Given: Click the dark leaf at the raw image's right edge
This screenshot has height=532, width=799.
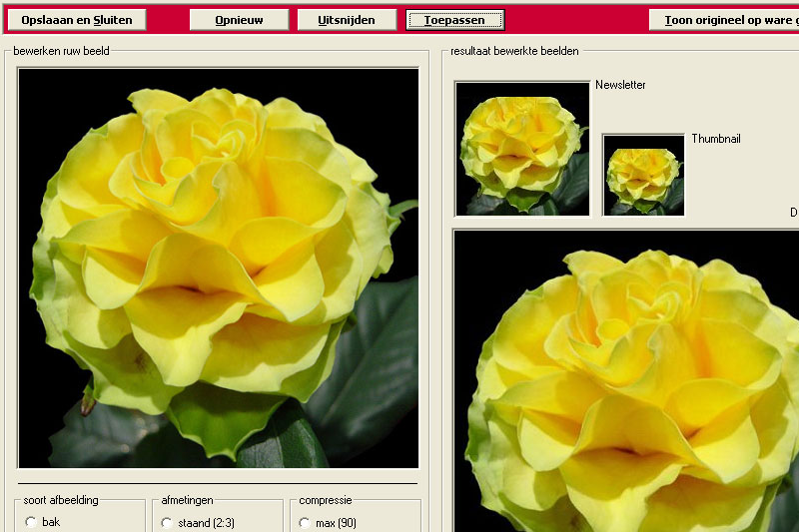Looking at the screenshot, I should tap(385, 349).
